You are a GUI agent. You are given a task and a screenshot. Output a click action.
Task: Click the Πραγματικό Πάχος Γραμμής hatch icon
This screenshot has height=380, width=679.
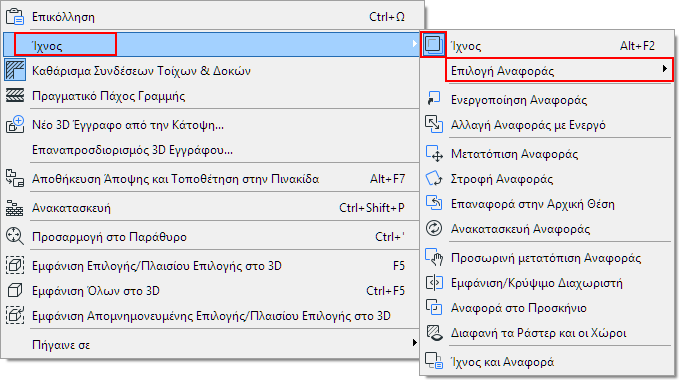tap(15, 96)
